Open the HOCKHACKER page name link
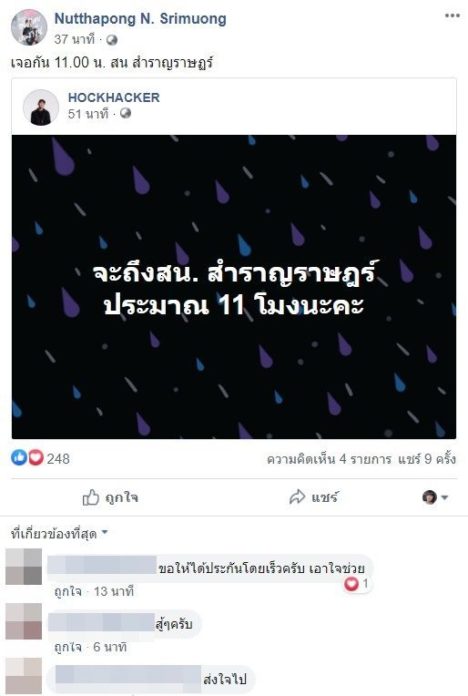Screen dimensions: 468x696 coord(114,97)
